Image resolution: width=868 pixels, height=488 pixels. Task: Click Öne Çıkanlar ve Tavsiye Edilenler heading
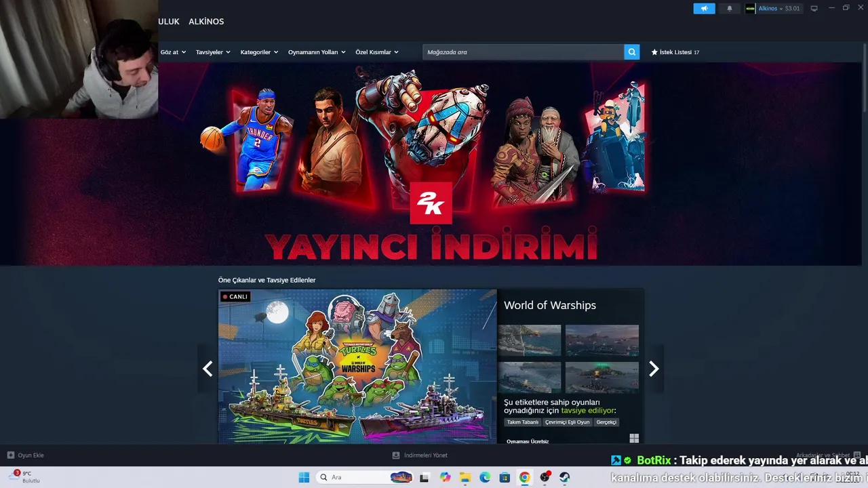267,280
